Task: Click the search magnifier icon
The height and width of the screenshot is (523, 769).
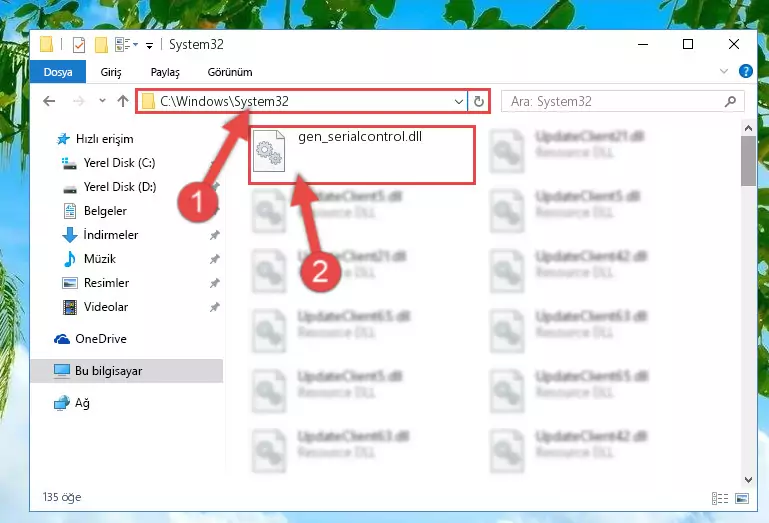Action: pyautogui.click(x=730, y=102)
